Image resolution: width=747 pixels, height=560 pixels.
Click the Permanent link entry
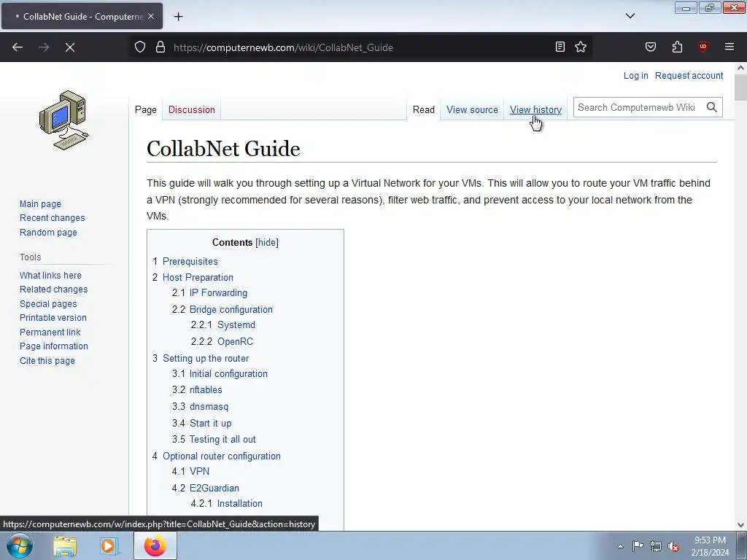50,332
